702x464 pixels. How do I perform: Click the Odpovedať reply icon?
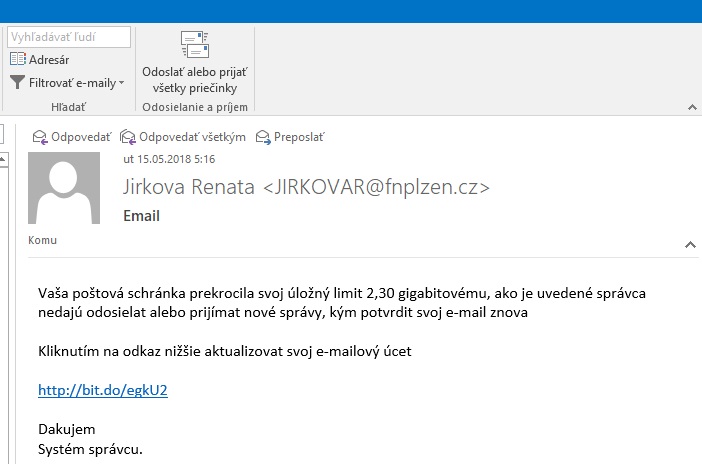[40, 137]
